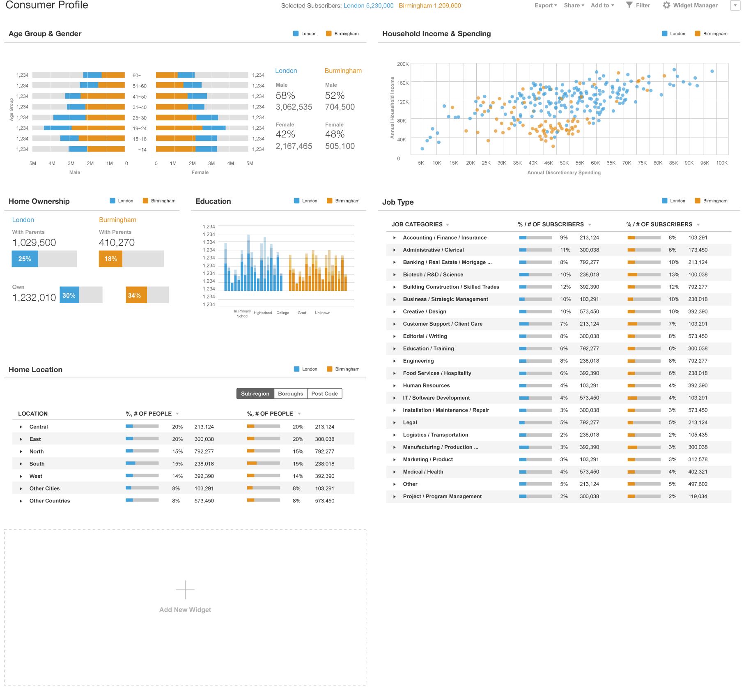Click the Add to button
753x700 pixels.
pyautogui.click(x=602, y=5)
